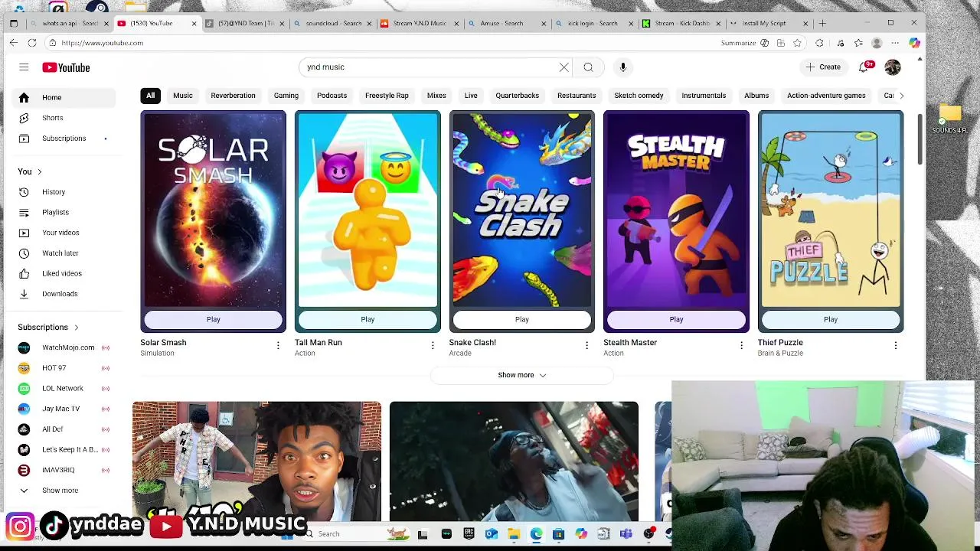The height and width of the screenshot is (551, 980).
Task: Open File Explorer in taskbar
Action: coord(514,534)
